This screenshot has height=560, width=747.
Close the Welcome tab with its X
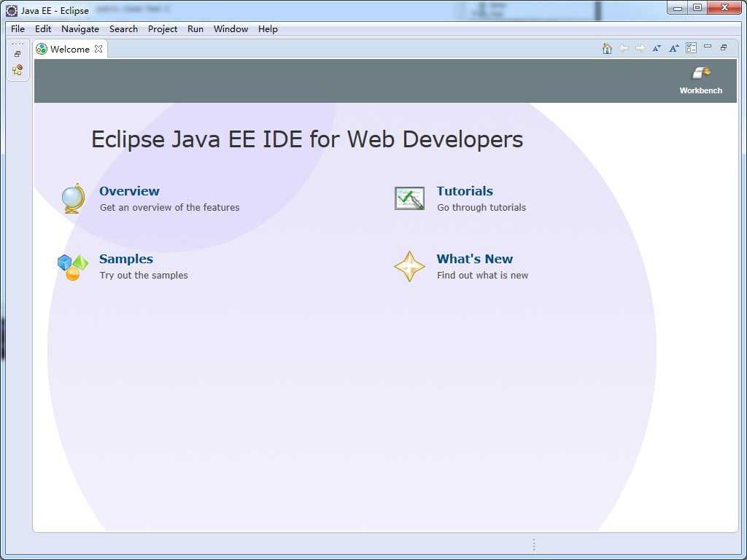click(98, 49)
